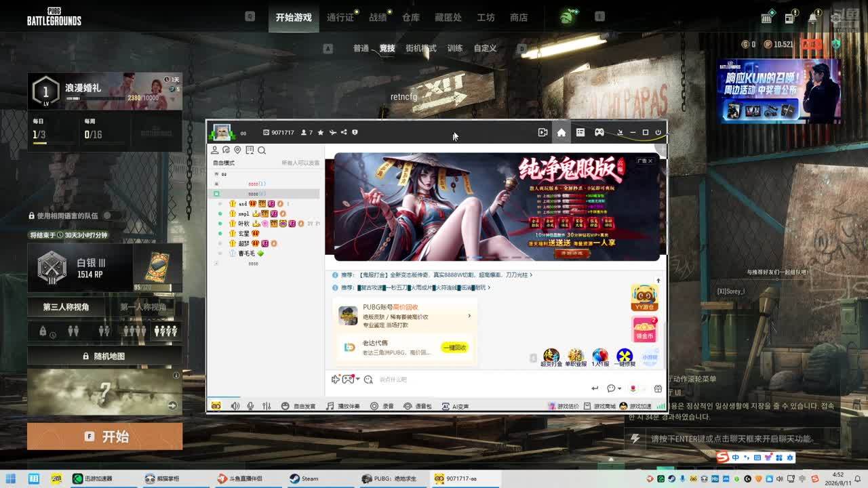Open the PUBG 通行证 tab

[340, 18]
